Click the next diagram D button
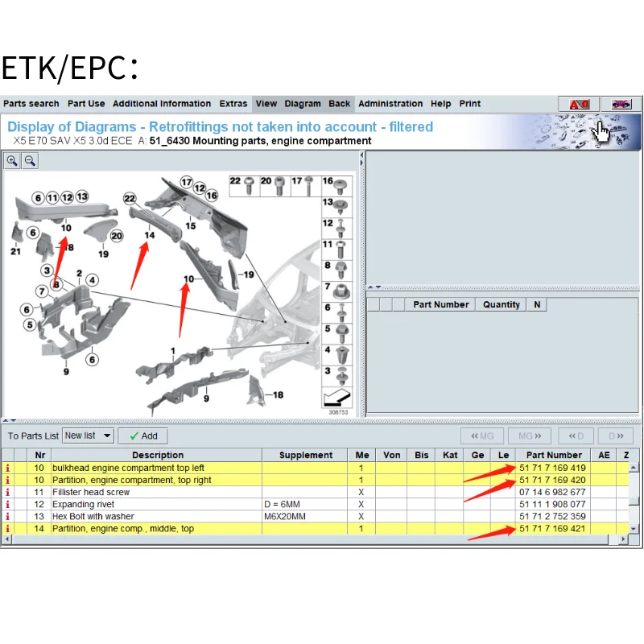 (616, 436)
